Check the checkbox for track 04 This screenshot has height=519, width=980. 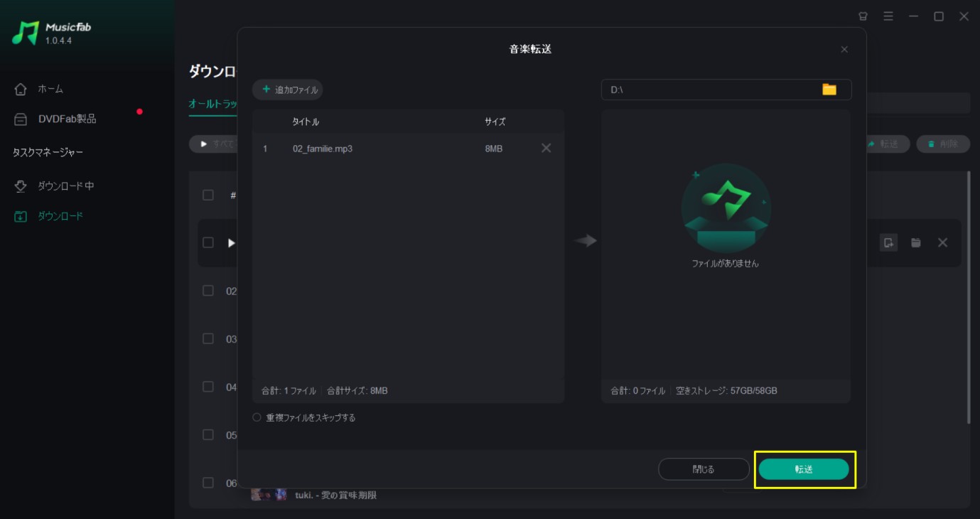[x=208, y=386]
